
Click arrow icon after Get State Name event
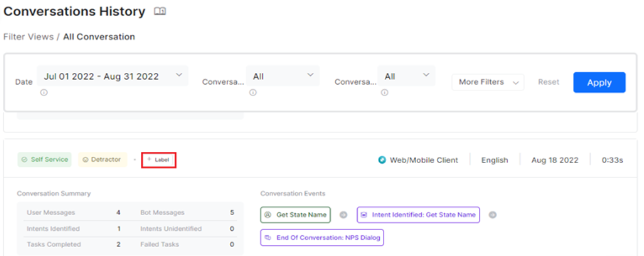pyautogui.click(x=344, y=215)
